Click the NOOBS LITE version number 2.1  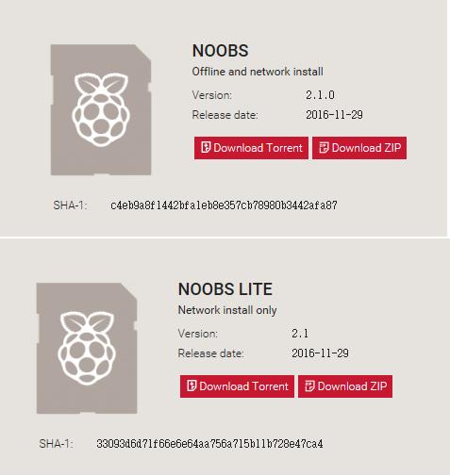(x=300, y=334)
